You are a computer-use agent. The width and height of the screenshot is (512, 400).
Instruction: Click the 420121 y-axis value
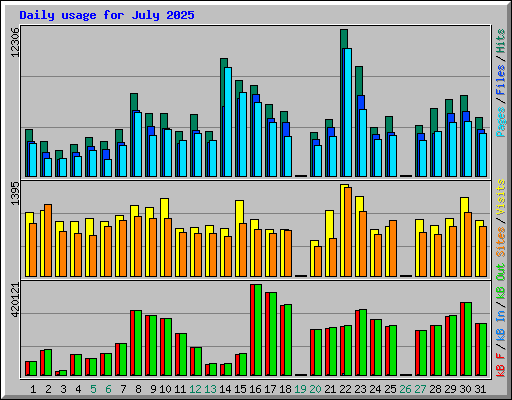[15, 300]
